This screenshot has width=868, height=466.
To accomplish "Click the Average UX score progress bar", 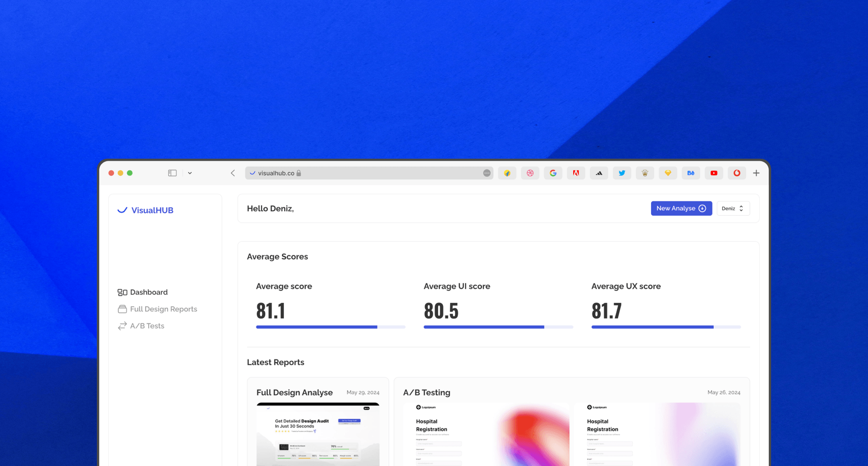I will (x=665, y=327).
